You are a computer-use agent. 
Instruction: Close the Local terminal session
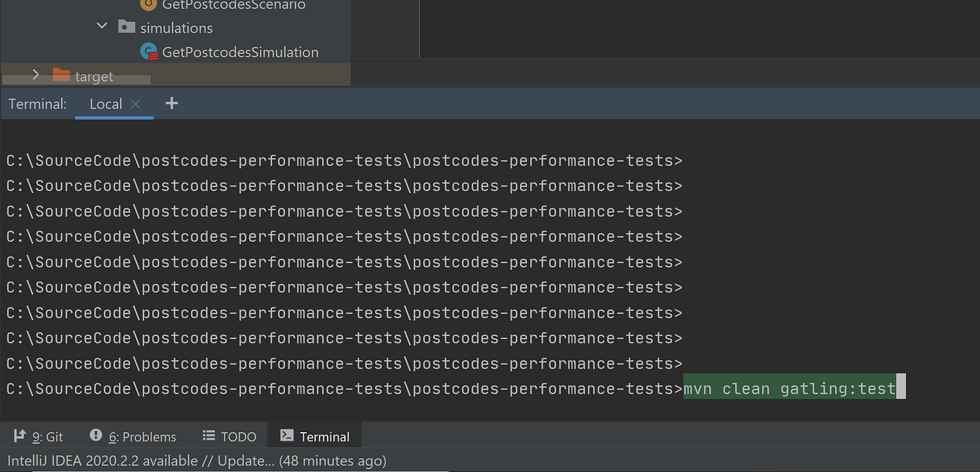135,103
